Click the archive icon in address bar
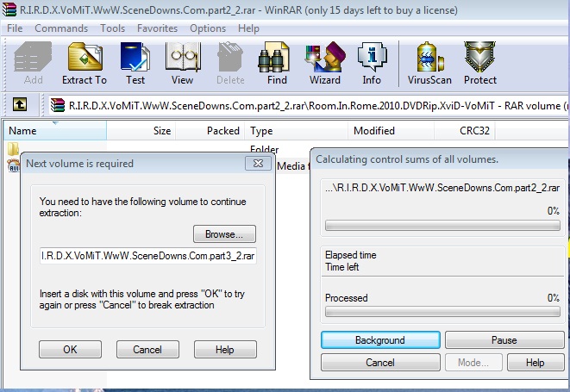This screenshot has height=392, width=570. coord(58,105)
